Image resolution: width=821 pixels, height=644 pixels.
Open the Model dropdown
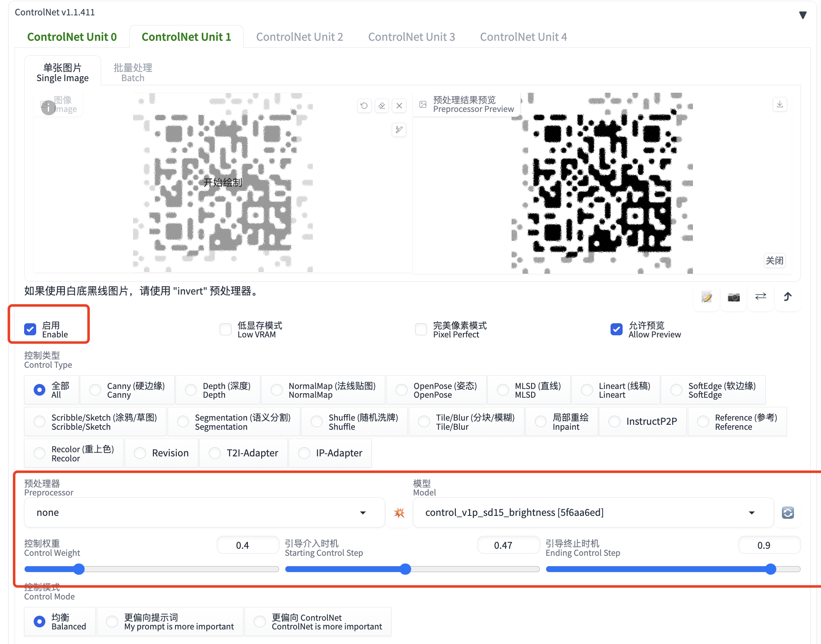(593, 513)
